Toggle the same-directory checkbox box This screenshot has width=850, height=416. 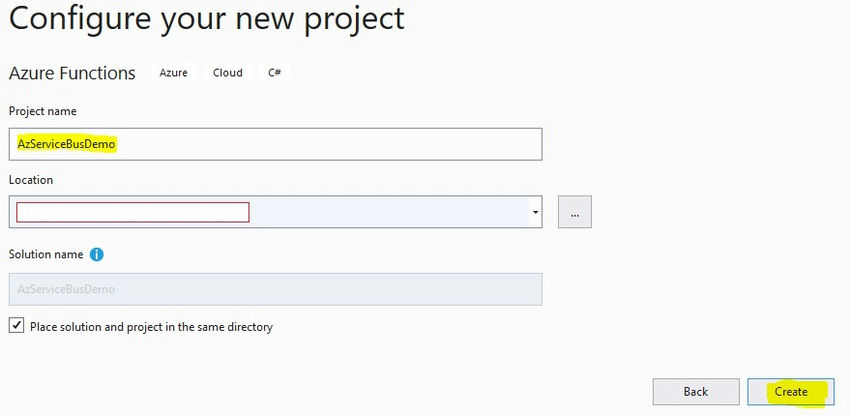[x=16, y=326]
